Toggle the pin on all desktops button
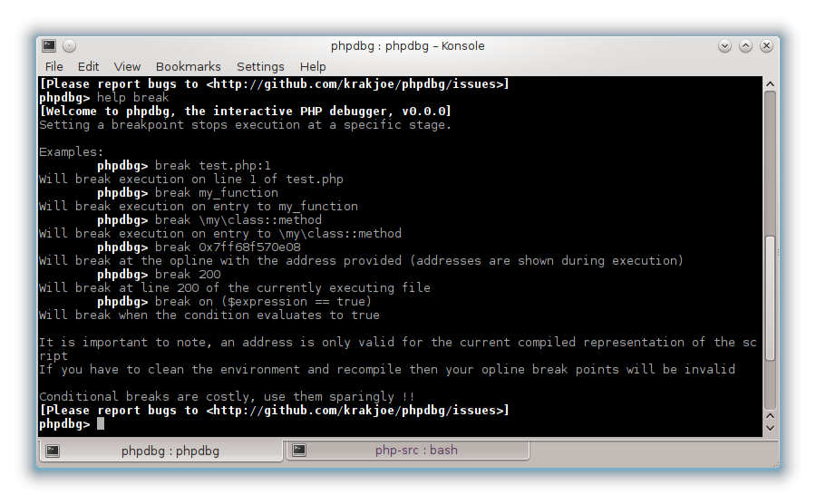Viewport: 816px width, 504px height. tap(69, 46)
